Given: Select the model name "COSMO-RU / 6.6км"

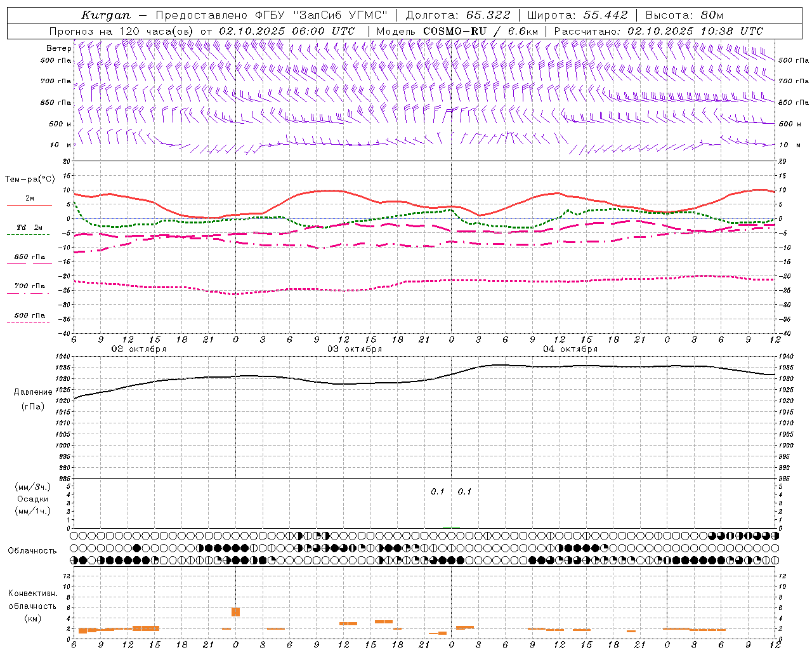Looking at the screenshot, I should pos(481,31).
